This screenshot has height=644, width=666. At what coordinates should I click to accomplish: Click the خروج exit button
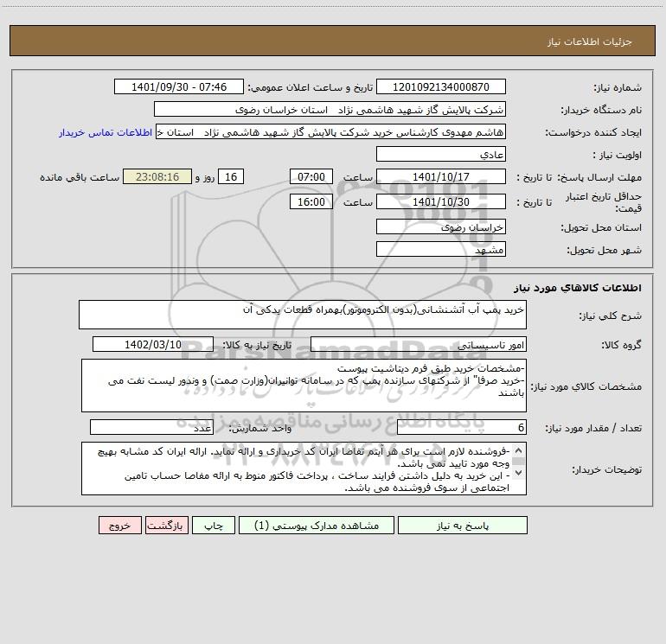[119, 526]
